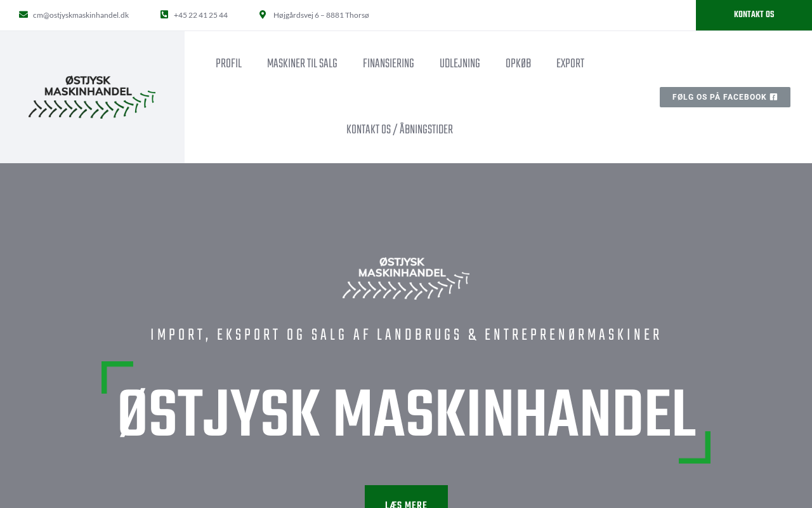Click the white hero logo image
Image resolution: width=812 pixels, height=508 pixels.
406,277
